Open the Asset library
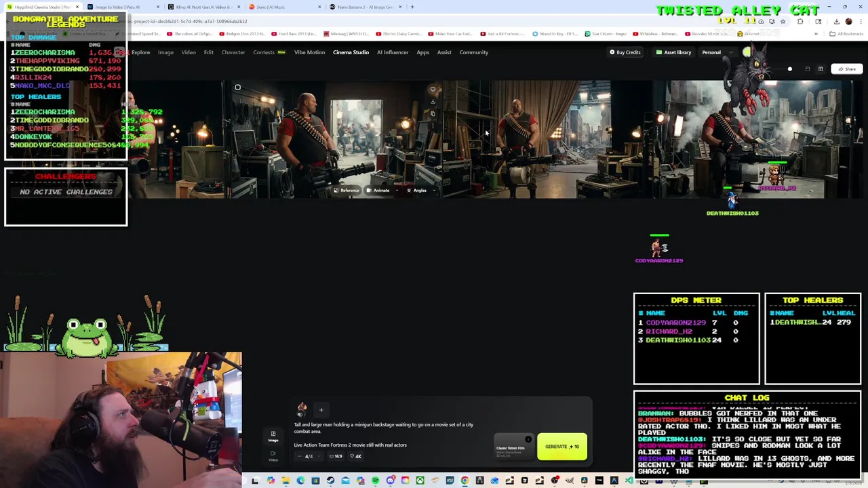The width and height of the screenshot is (868, 488). point(673,52)
